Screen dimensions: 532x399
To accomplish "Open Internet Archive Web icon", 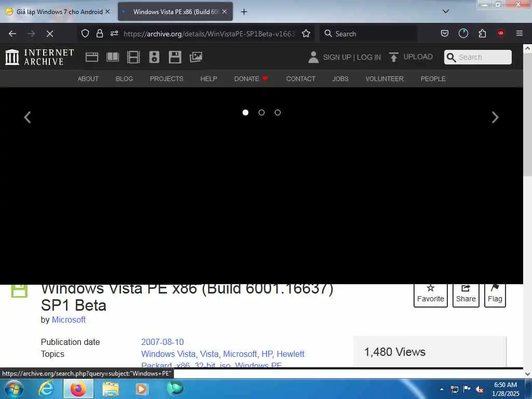I will pyautogui.click(x=92, y=57).
